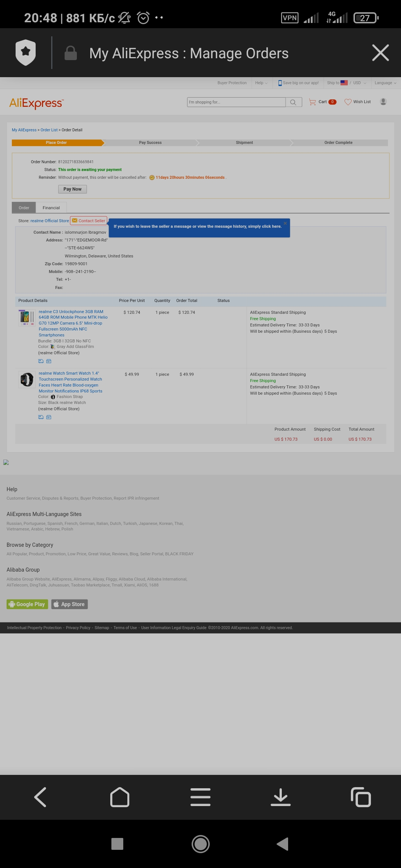Open Report IPR infringement footer link

click(x=136, y=498)
